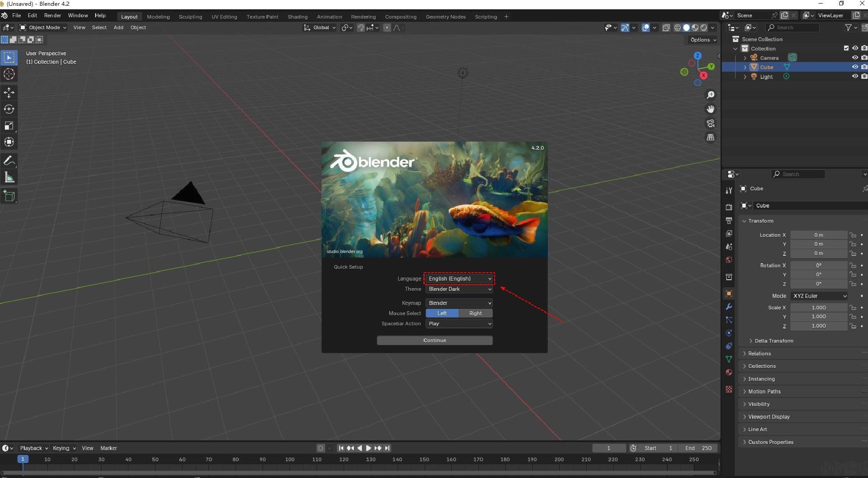Switch perspective/orthographic grid icon
This screenshot has width=868, height=478.
(710, 137)
